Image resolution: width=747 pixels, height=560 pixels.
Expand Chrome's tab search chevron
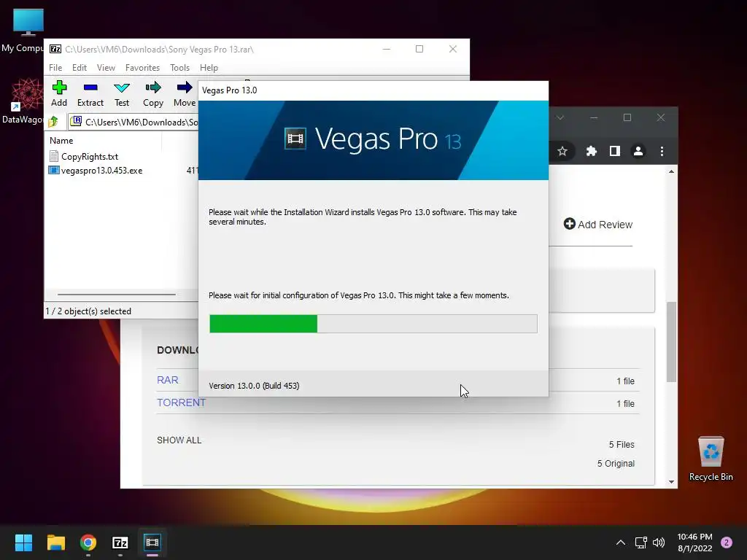[560, 117]
